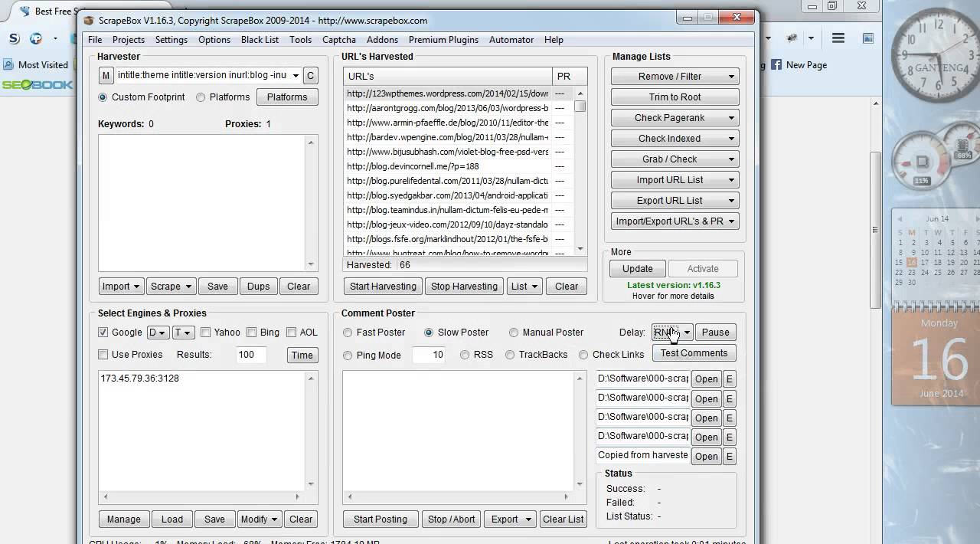Click the Start Posting button
Screen dimensions: 980x544
point(381,519)
